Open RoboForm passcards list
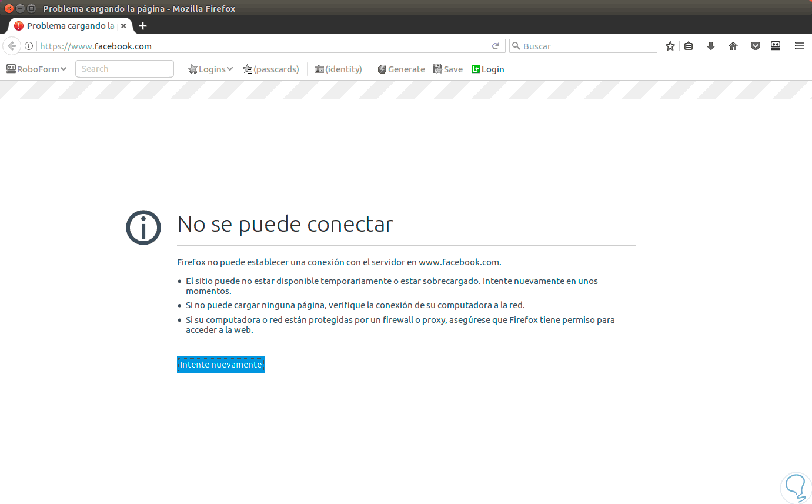Screen dimensions: 812x504 tap(271, 69)
